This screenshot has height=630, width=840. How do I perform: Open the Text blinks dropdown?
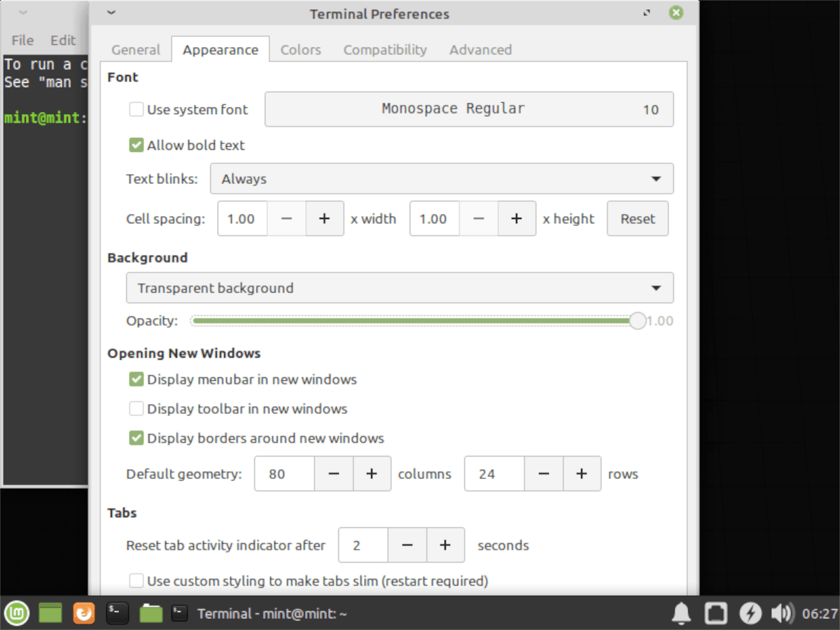coord(442,178)
